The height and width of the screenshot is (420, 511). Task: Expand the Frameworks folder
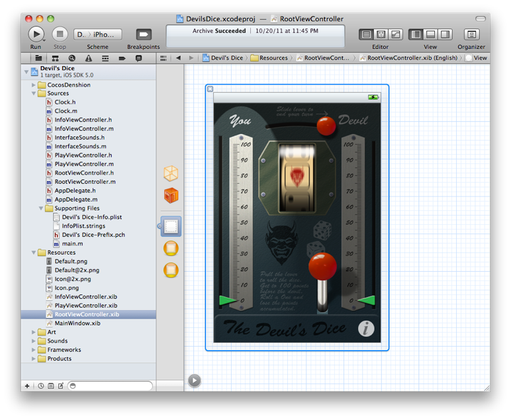pos(34,350)
